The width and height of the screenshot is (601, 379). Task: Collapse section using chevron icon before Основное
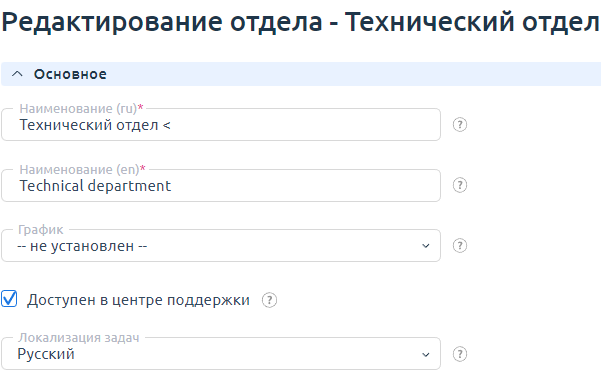[17, 74]
